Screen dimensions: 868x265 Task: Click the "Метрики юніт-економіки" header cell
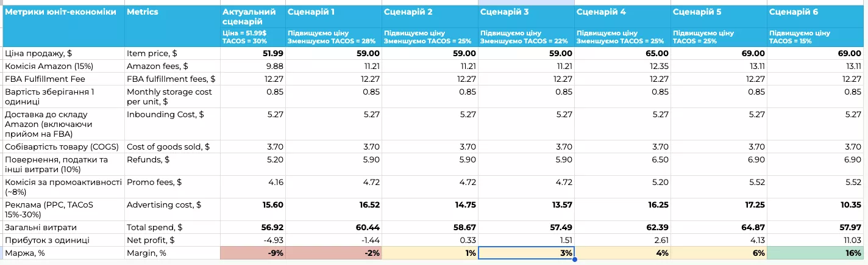63,12
